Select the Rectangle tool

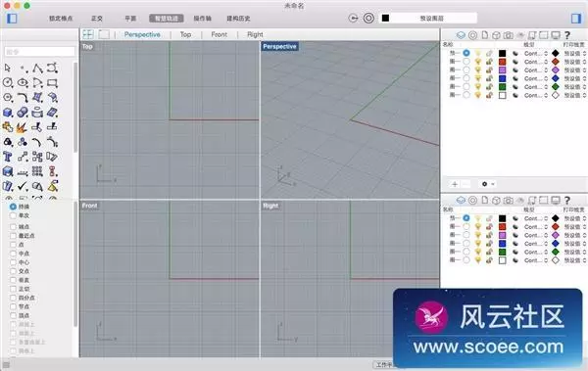tap(52, 82)
